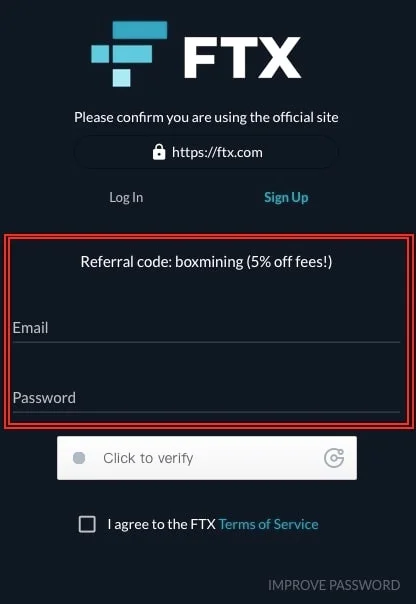Focus the Email input field
The width and height of the screenshot is (416, 604).
click(206, 328)
